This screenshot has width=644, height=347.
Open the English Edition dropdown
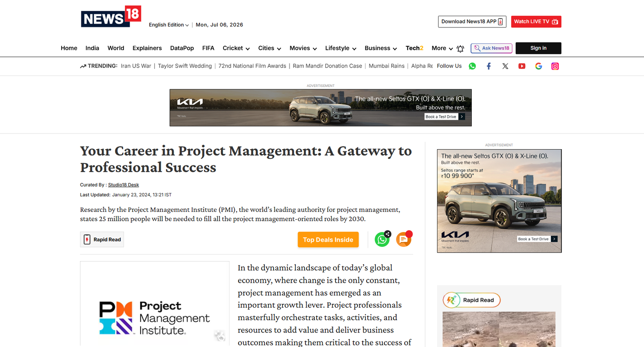click(x=169, y=25)
